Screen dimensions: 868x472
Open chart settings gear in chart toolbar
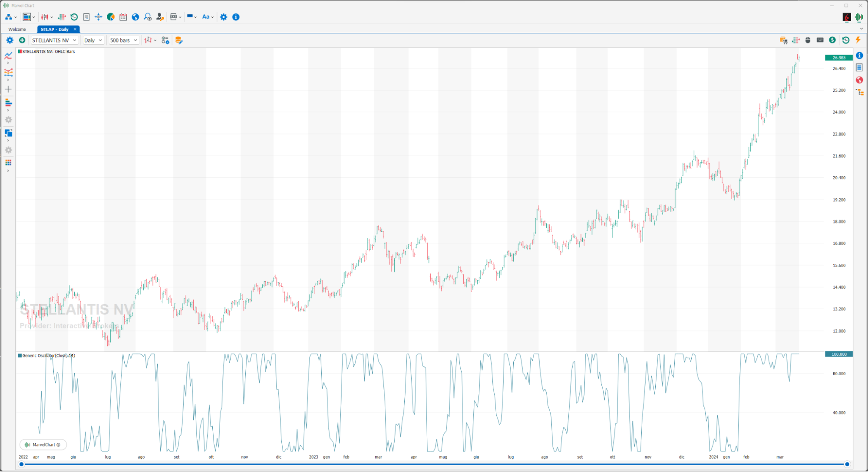[10, 40]
